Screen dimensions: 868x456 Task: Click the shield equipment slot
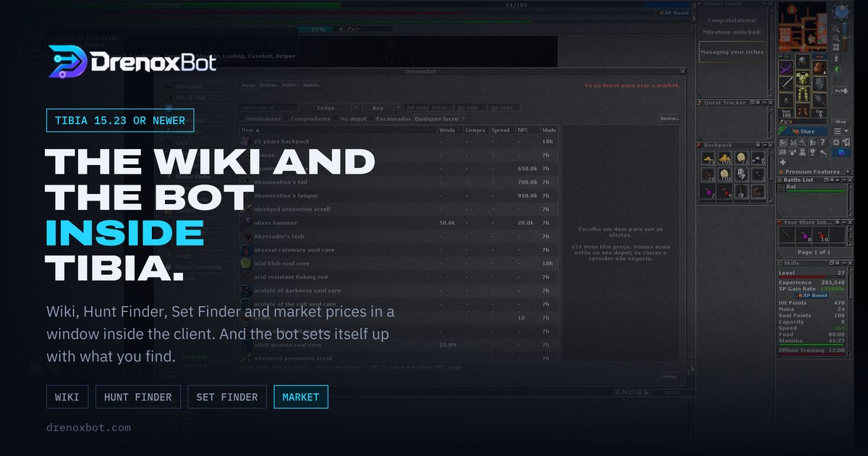(820, 84)
